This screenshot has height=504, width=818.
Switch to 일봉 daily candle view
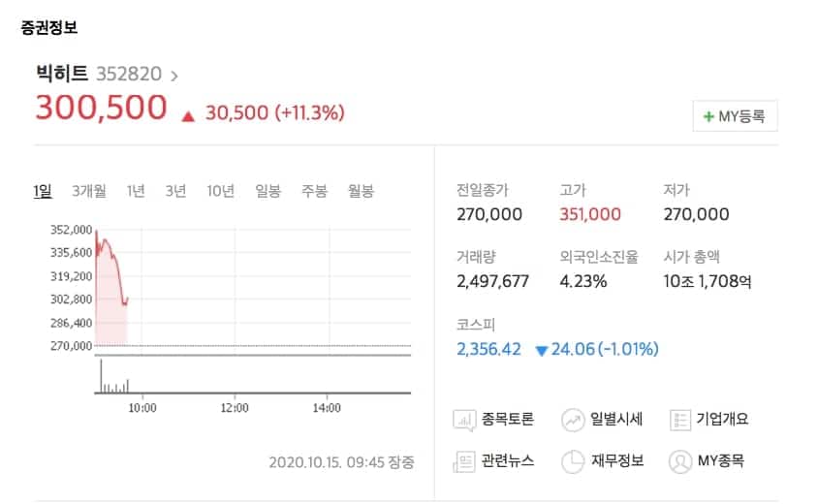(267, 191)
